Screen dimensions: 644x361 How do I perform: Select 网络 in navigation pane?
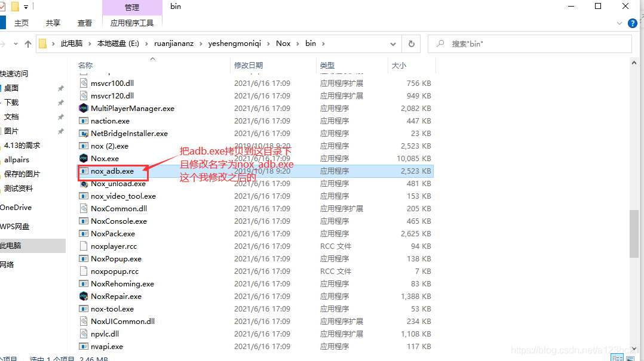coord(7,264)
